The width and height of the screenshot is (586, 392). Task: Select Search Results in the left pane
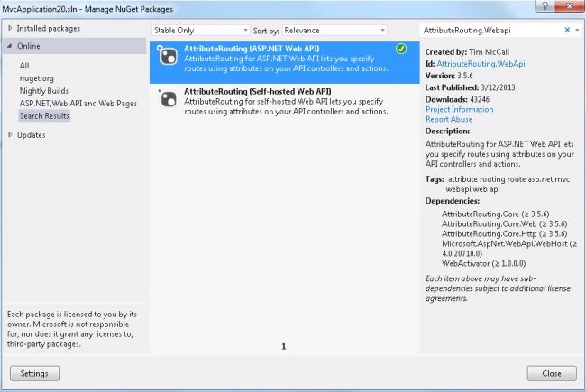click(x=44, y=116)
